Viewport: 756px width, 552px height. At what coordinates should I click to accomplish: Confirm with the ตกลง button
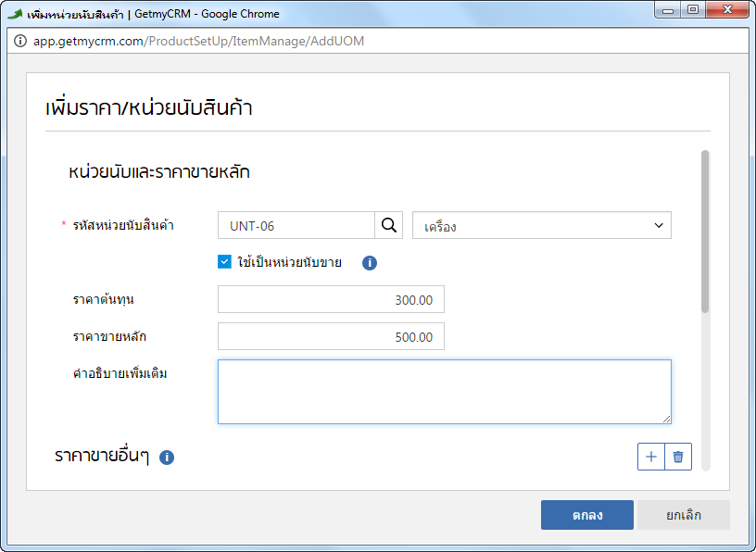tap(586, 515)
